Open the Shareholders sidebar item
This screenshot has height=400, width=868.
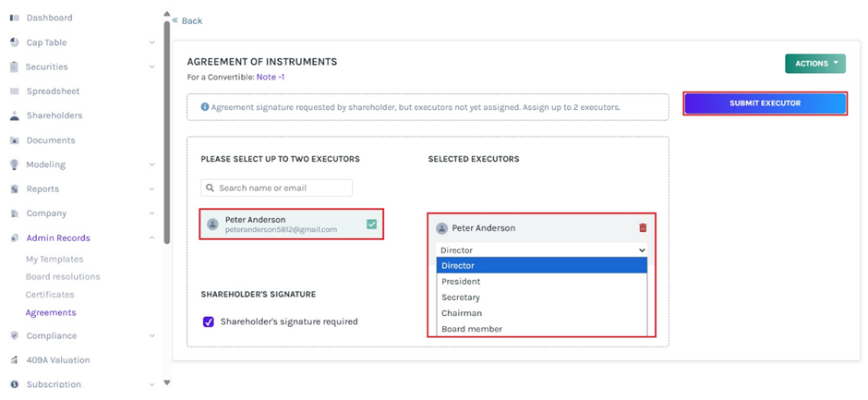tap(54, 115)
